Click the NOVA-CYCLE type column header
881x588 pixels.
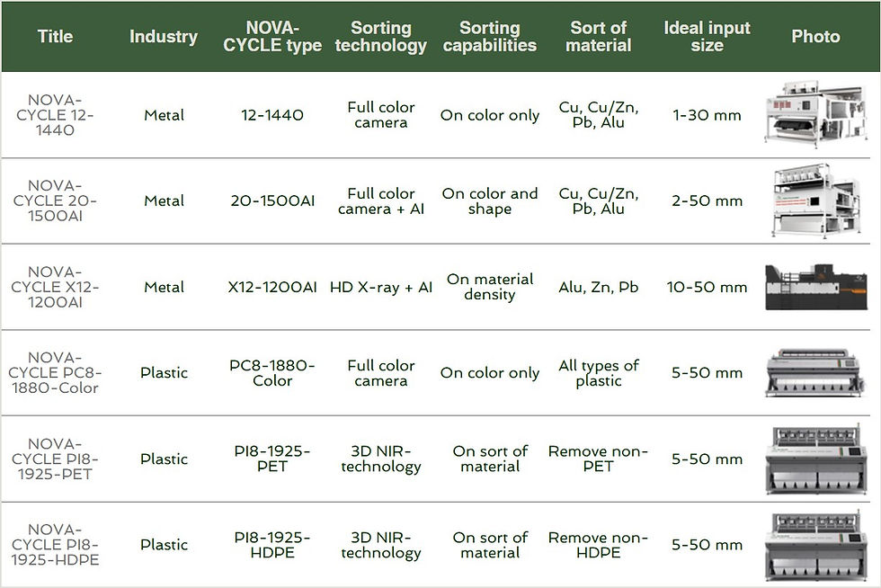[x=272, y=37]
